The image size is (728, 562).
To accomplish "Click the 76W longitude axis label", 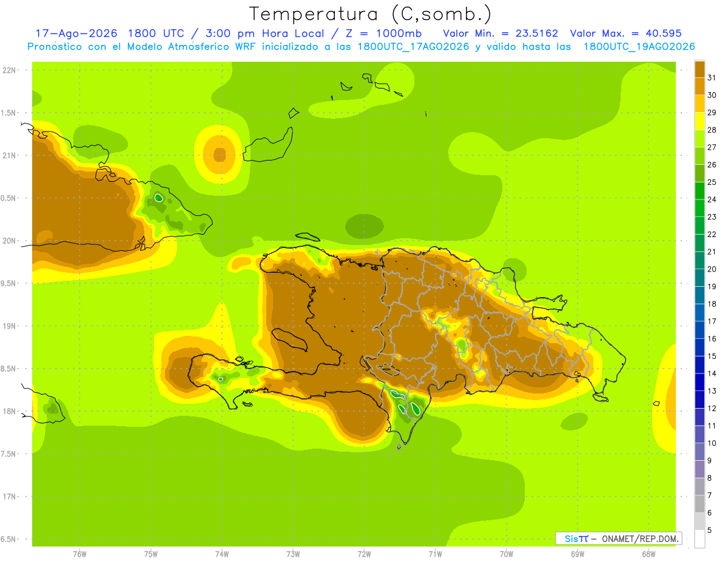I will pyautogui.click(x=79, y=554).
